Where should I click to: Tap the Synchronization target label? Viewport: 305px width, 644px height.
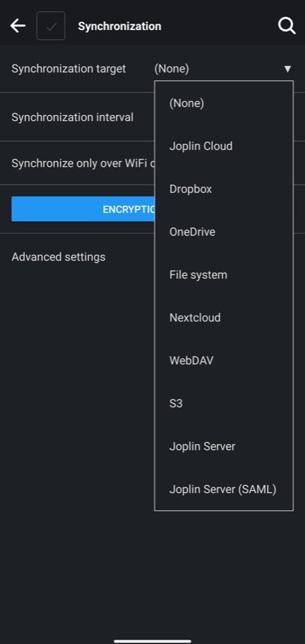point(69,69)
